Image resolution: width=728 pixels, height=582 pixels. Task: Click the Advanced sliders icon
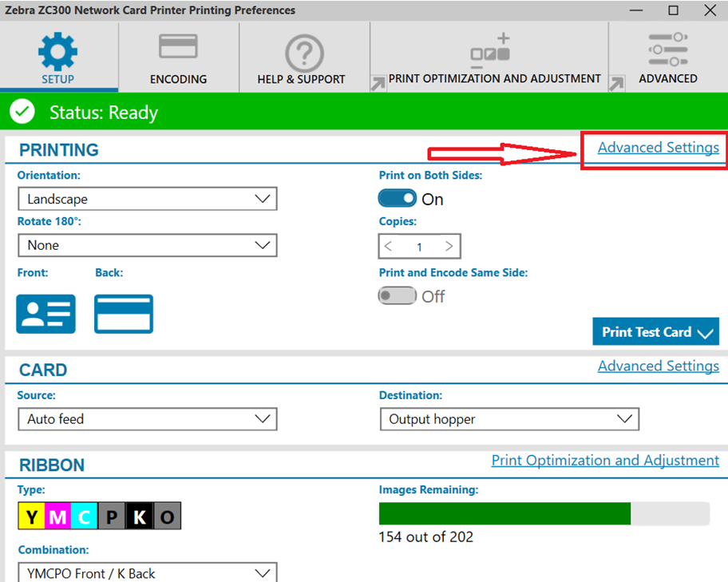(x=667, y=49)
